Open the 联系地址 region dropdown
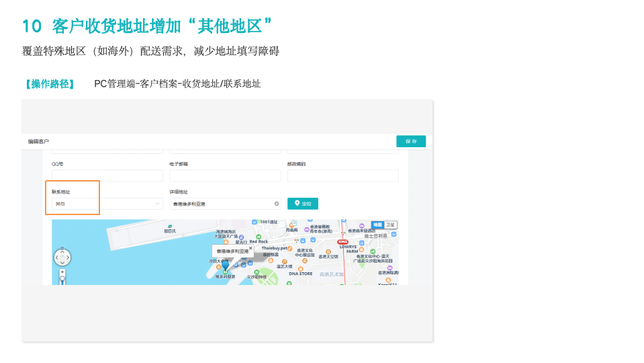Screen dimensions: 644x363 pyautogui.click(x=107, y=204)
